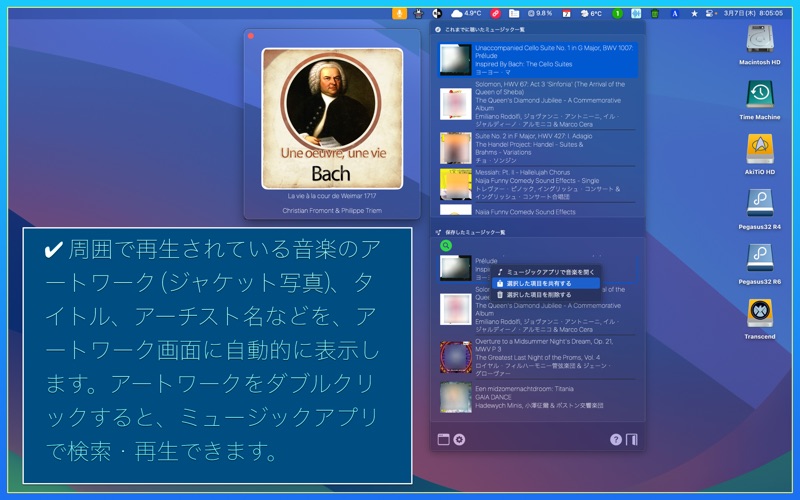Click the date and time 3月7日(木)
The width and height of the screenshot is (800, 500).
pyautogui.click(x=753, y=13)
